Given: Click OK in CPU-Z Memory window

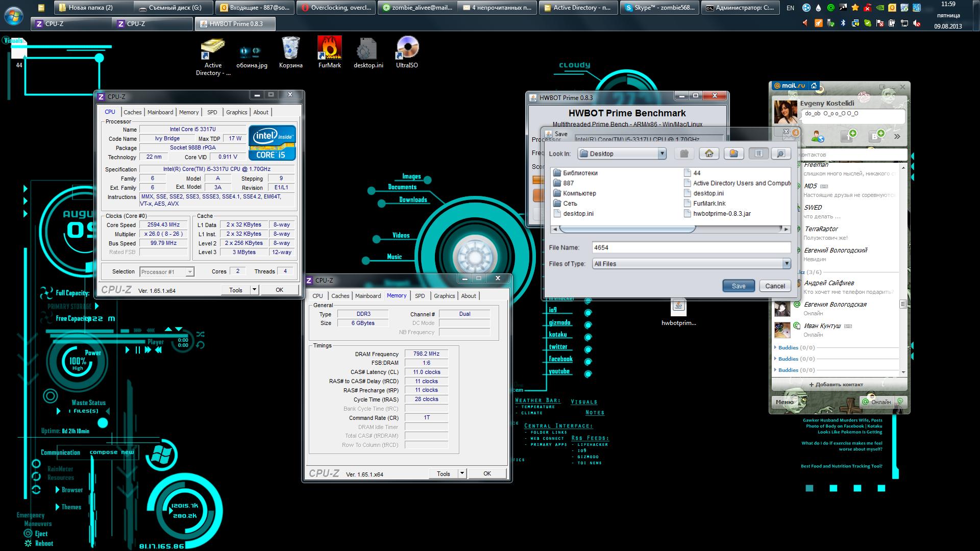Looking at the screenshot, I should (x=487, y=473).
